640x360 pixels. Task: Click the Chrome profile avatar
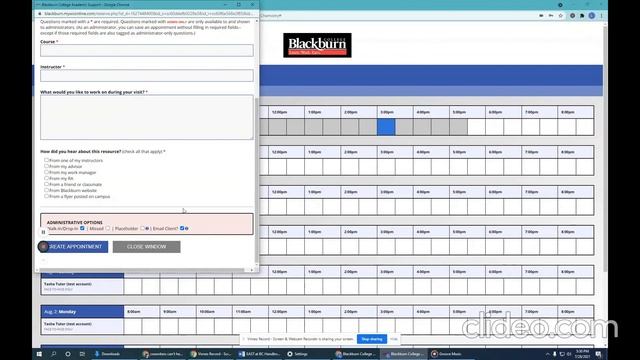(592, 16)
